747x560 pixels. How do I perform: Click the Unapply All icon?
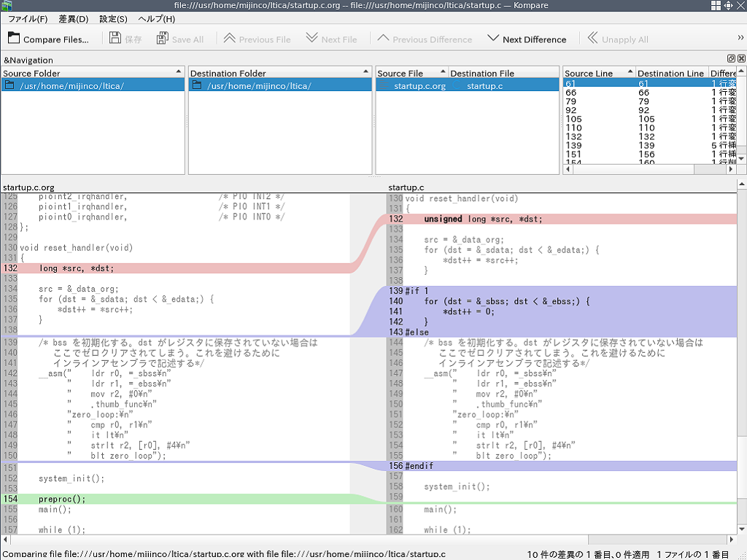(592, 38)
